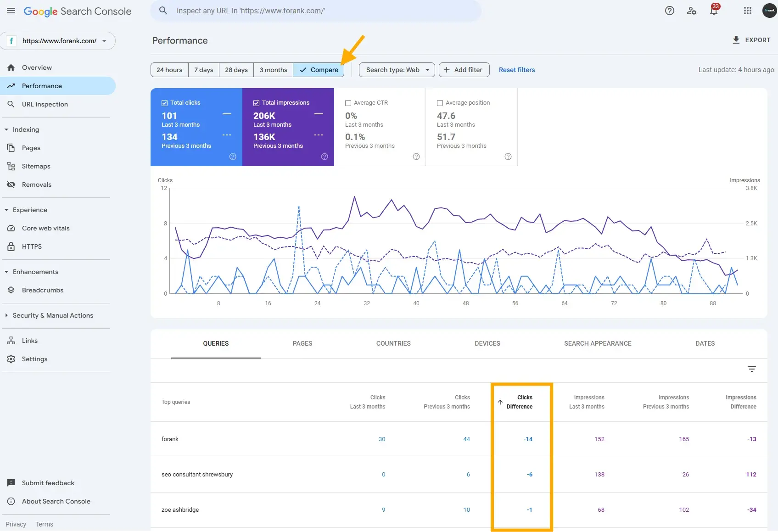Open the Sitemaps report
778x532 pixels.
point(36,166)
